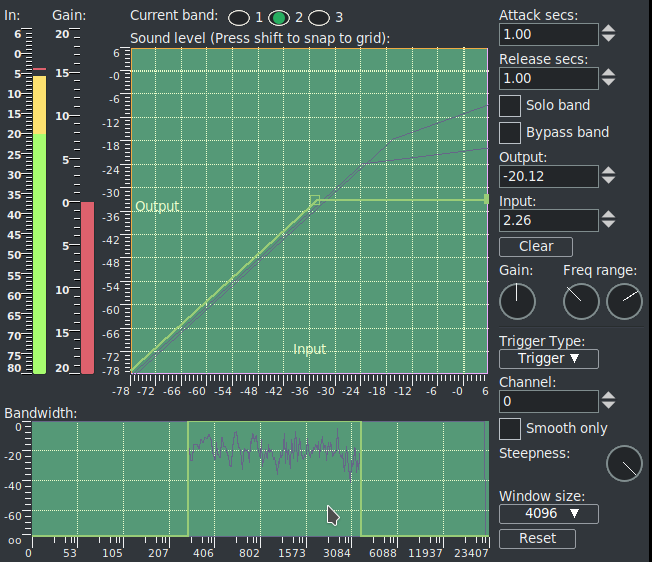This screenshot has height=562, width=652.
Task: Click the left Freq range knob
Action: click(x=581, y=300)
